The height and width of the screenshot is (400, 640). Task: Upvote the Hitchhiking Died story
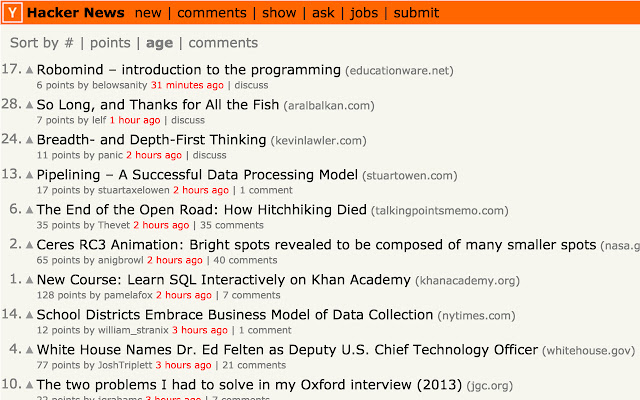(29, 211)
